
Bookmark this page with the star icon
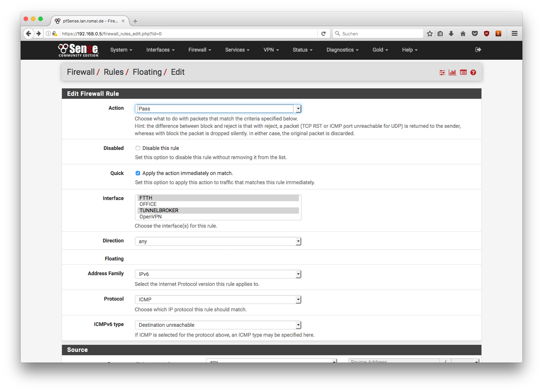click(x=430, y=34)
